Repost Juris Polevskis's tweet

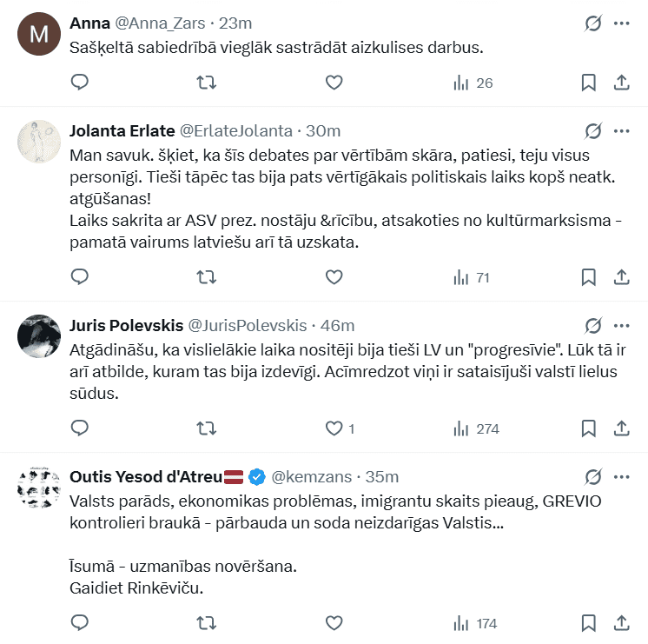(207, 428)
